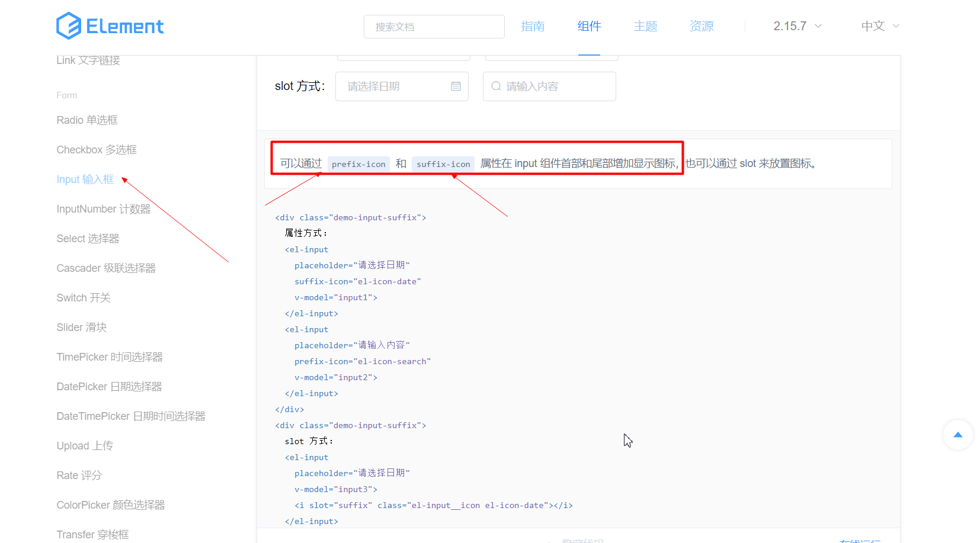
Task: Open the 中文 language dropdown
Action: tap(880, 26)
